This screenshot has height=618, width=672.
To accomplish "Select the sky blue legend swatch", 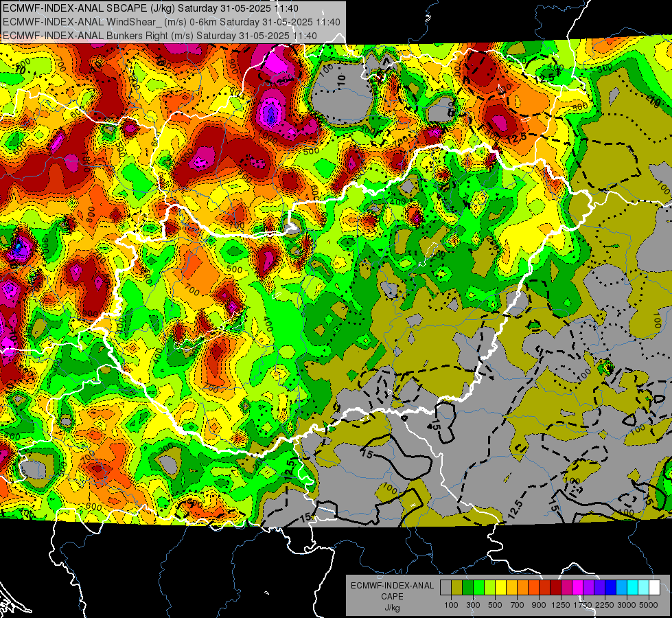I will tap(621, 588).
